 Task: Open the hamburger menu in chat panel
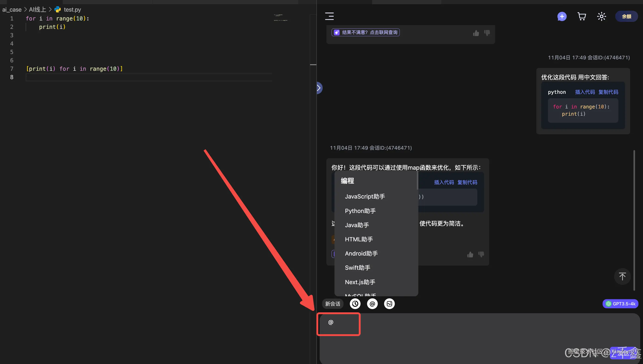pos(329,16)
